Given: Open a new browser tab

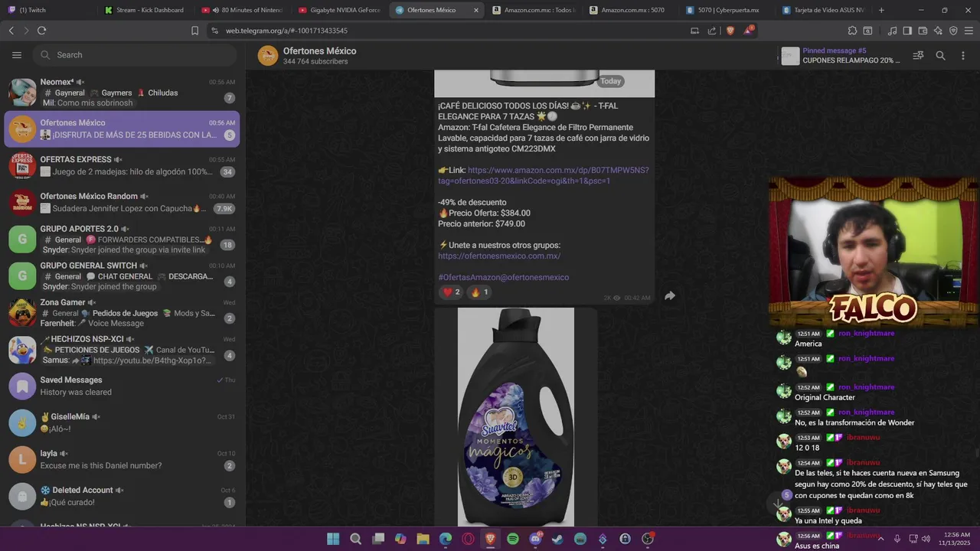Looking at the screenshot, I should [x=881, y=10].
